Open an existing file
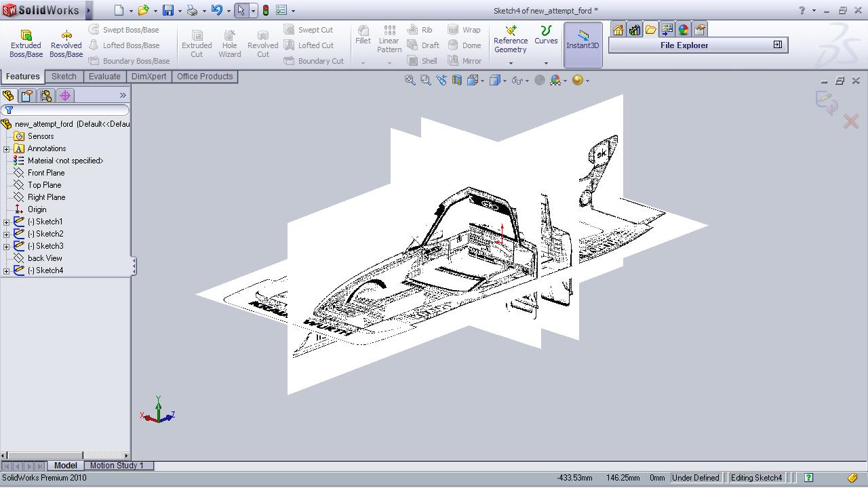The image size is (868, 488). [143, 10]
